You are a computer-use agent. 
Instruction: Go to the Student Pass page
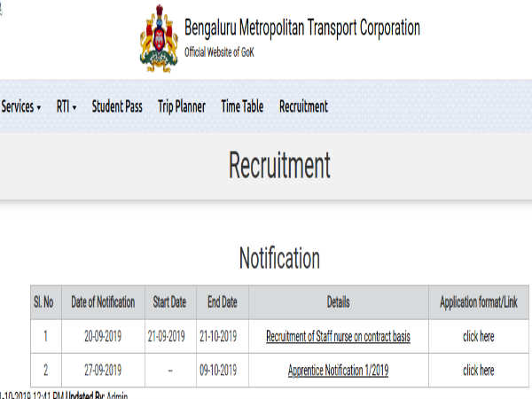(117, 106)
